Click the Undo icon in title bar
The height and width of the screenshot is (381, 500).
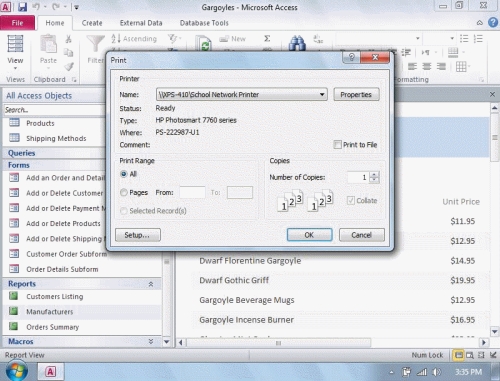pyautogui.click(x=36, y=7)
